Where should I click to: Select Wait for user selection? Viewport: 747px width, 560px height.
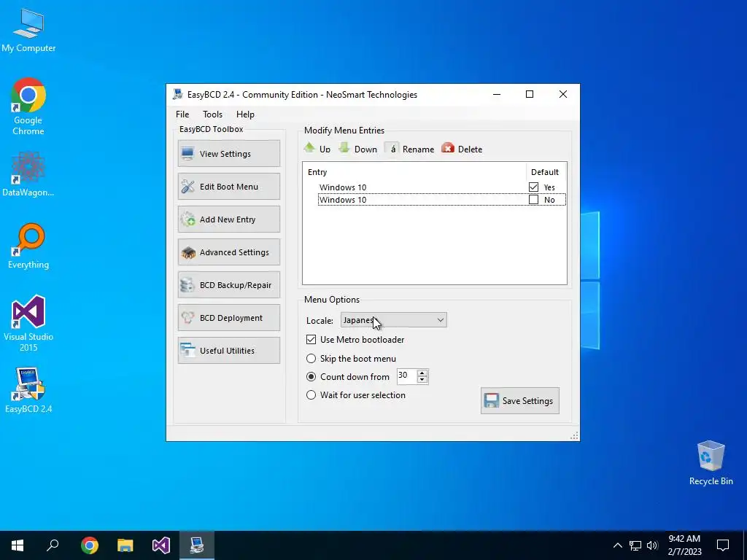[311, 394]
